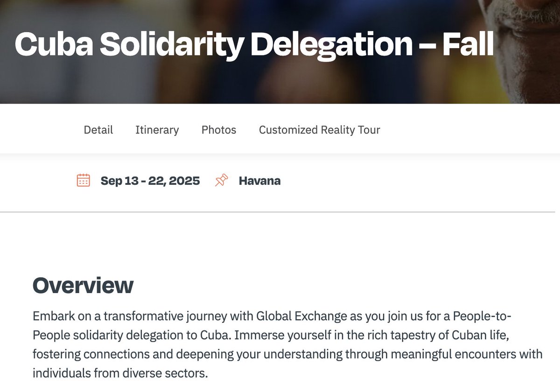Click the Havana location label
This screenshot has width=560, height=392.
[x=259, y=181]
